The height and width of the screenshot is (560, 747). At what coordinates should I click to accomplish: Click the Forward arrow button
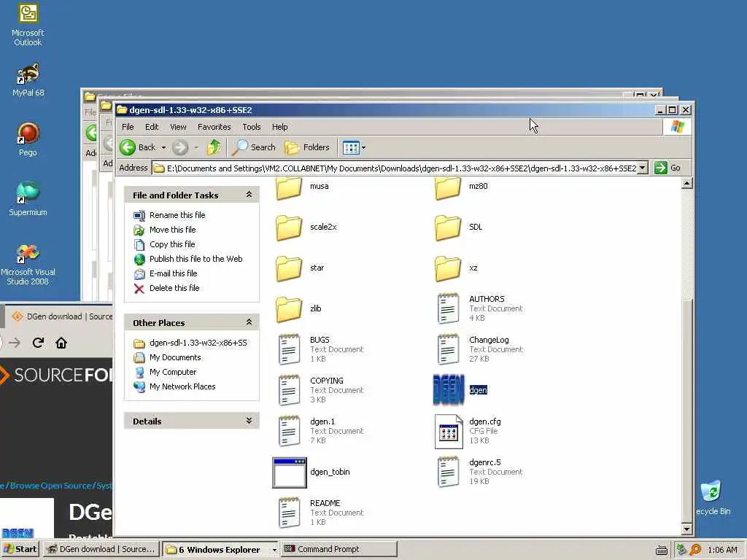click(x=180, y=147)
